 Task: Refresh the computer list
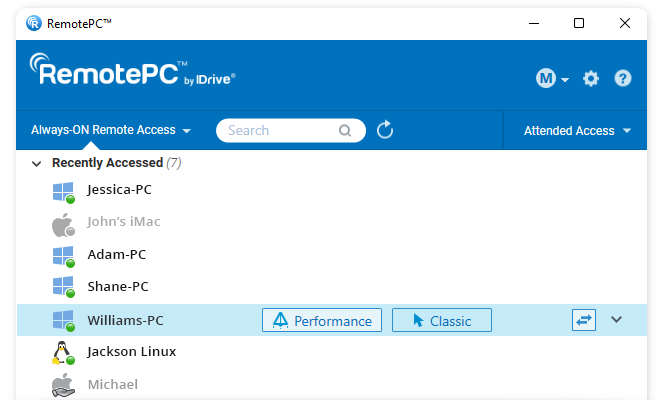coord(385,130)
